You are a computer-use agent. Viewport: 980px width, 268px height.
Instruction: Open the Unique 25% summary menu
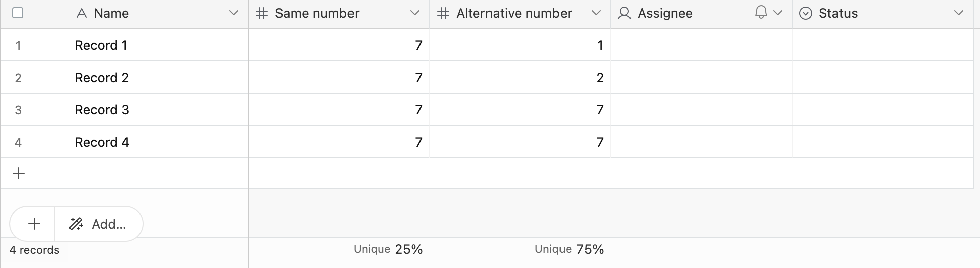[x=388, y=249]
